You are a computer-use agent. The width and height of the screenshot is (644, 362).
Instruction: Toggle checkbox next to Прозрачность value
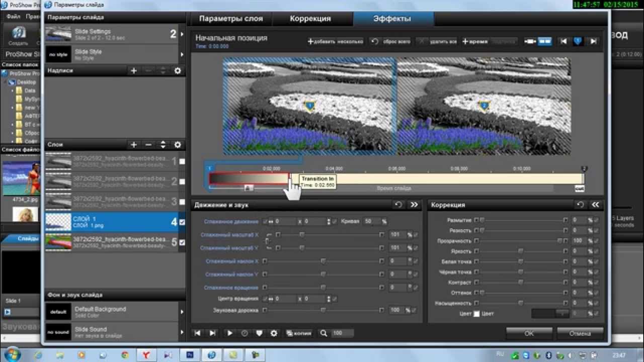(597, 241)
